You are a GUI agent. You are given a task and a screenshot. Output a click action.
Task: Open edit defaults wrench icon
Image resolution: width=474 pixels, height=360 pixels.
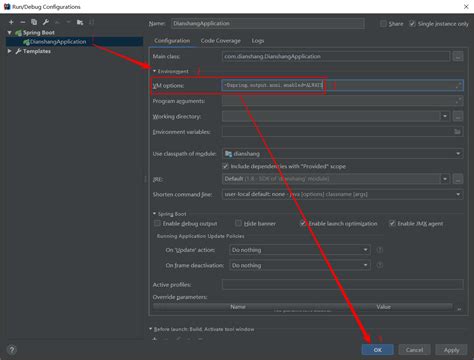click(x=46, y=22)
